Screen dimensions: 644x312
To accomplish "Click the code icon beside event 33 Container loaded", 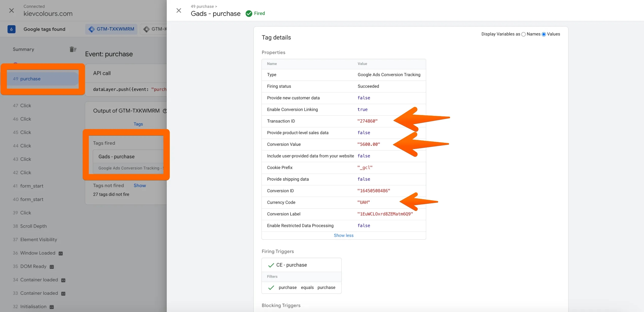I will click(x=63, y=293).
